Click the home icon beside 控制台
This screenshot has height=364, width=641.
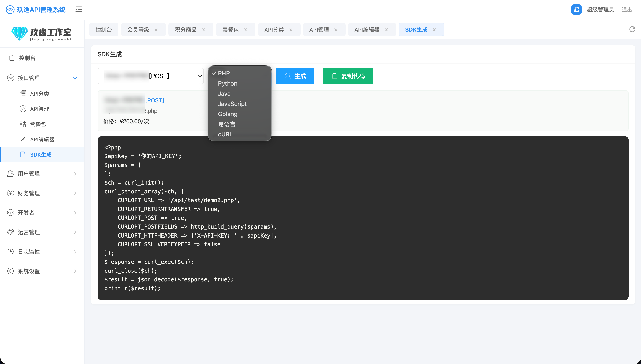[x=12, y=58]
